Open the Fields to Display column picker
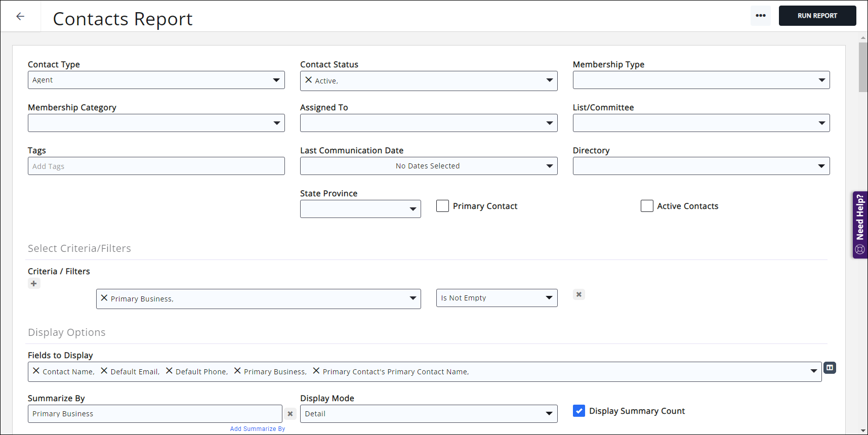This screenshot has height=435, width=868. (830, 368)
